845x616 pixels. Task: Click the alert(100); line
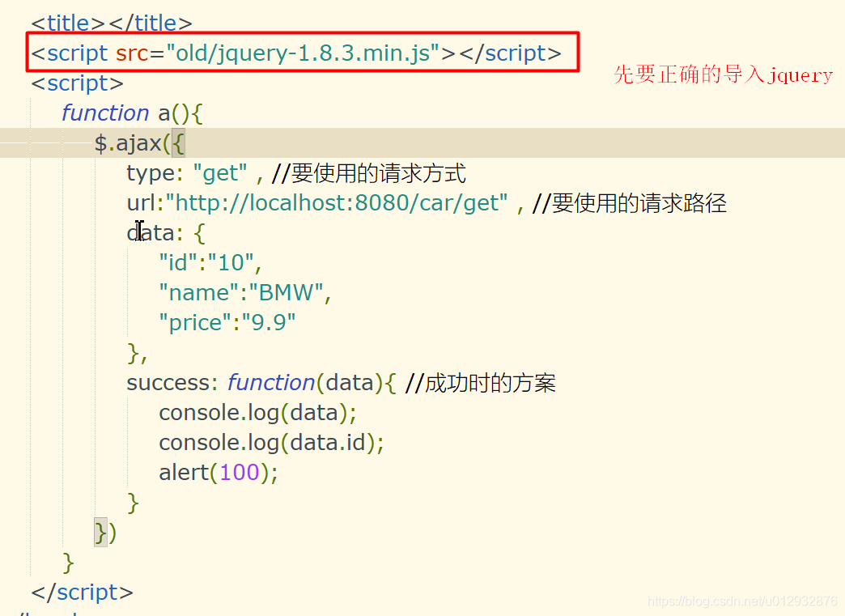click(219, 473)
